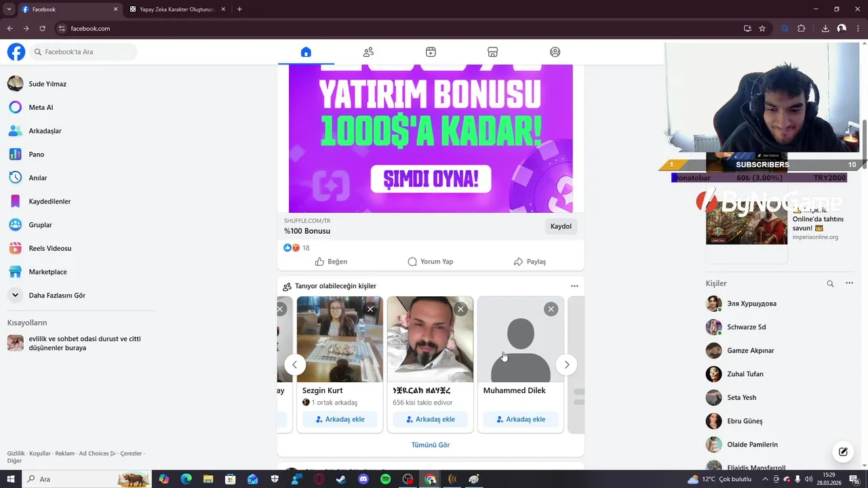Open the Marketplace storefront icon in the top bar
868x488 pixels.
coord(493,52)
